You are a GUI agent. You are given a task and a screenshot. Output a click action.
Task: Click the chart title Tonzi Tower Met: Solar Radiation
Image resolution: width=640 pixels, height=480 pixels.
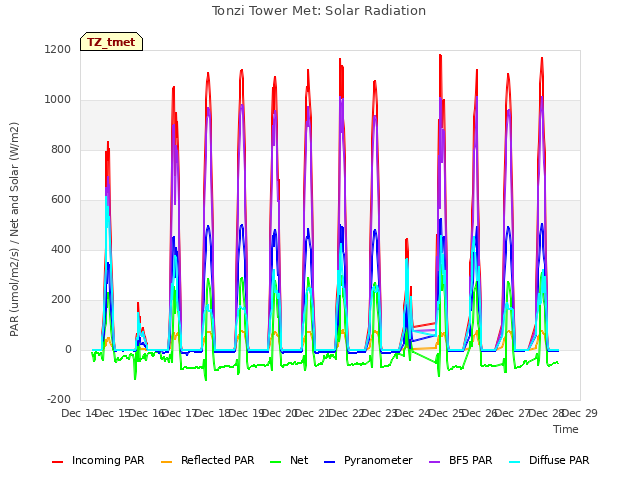[x=319, y=11]
